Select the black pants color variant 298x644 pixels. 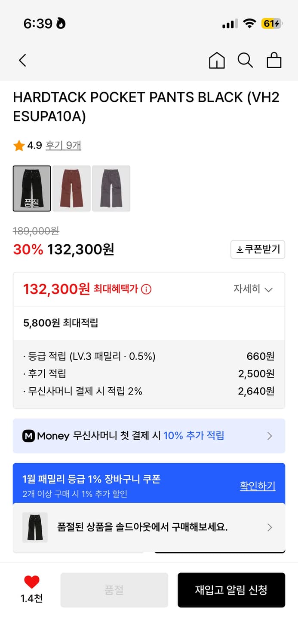(x=31, y=188)
